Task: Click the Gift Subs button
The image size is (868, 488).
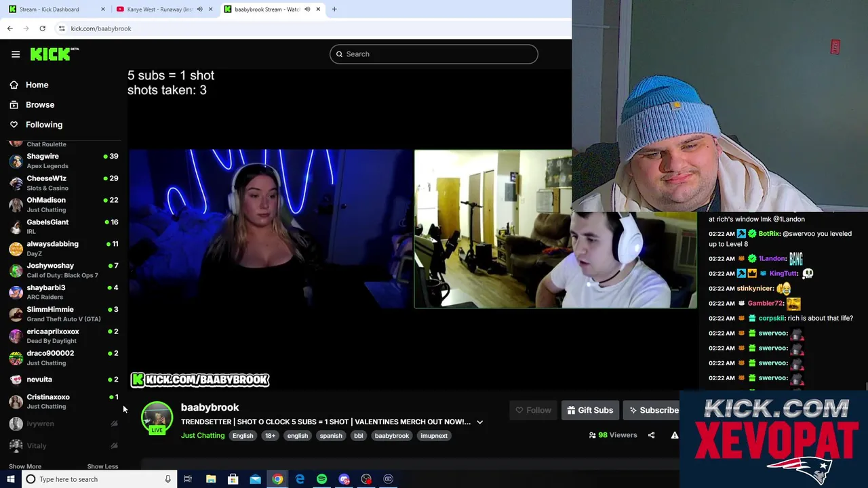Action: [x=590, y=410]
